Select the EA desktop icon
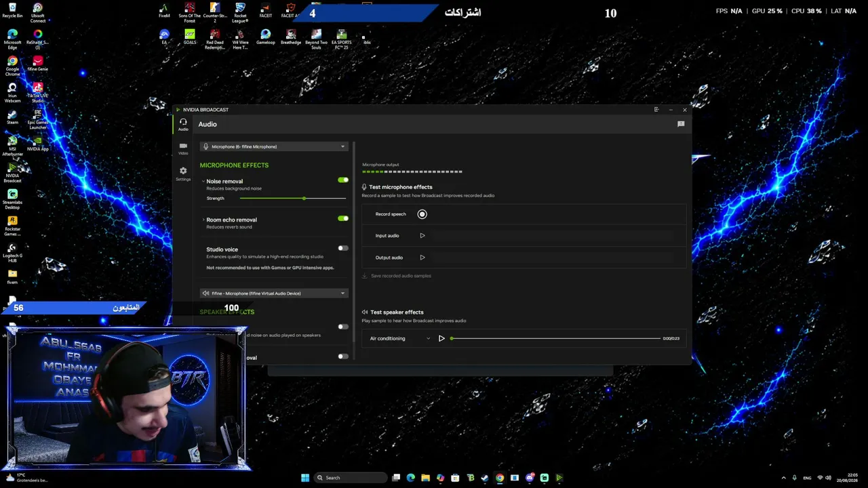 (x=164, y=37)
